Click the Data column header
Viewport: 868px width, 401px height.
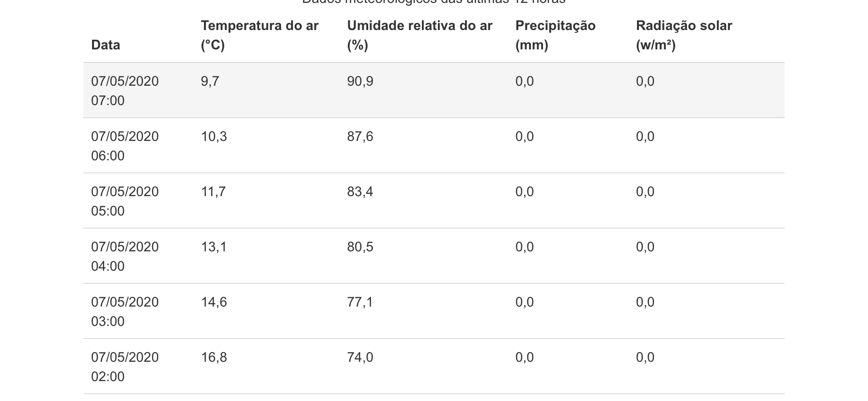pos(106,45)
